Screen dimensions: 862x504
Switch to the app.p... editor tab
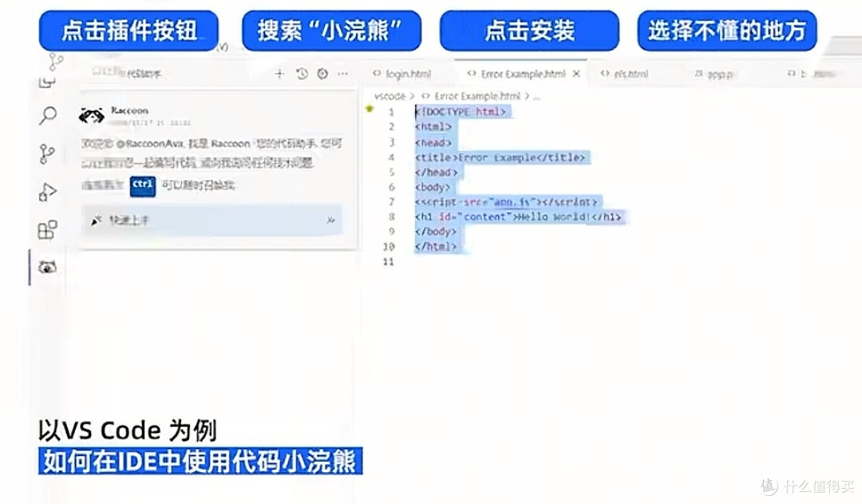pos(714,74)
